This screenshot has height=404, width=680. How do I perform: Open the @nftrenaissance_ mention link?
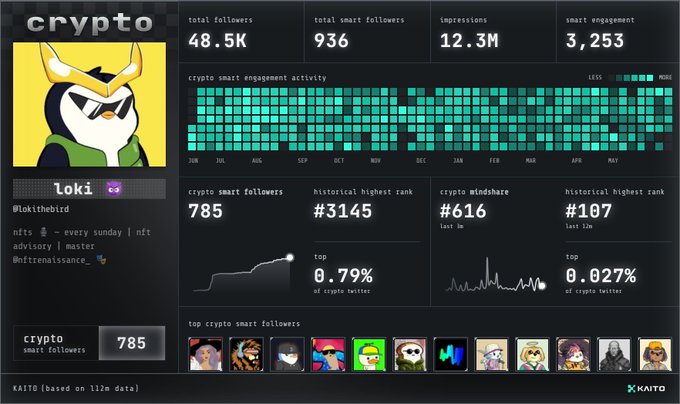[52, 260]
